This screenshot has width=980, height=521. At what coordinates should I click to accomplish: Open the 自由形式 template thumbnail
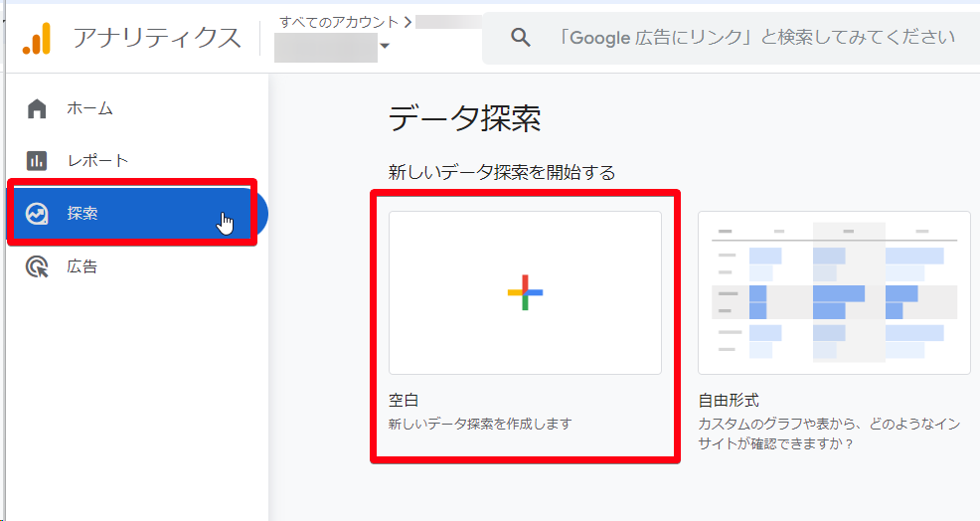click(x=834, y=292)
